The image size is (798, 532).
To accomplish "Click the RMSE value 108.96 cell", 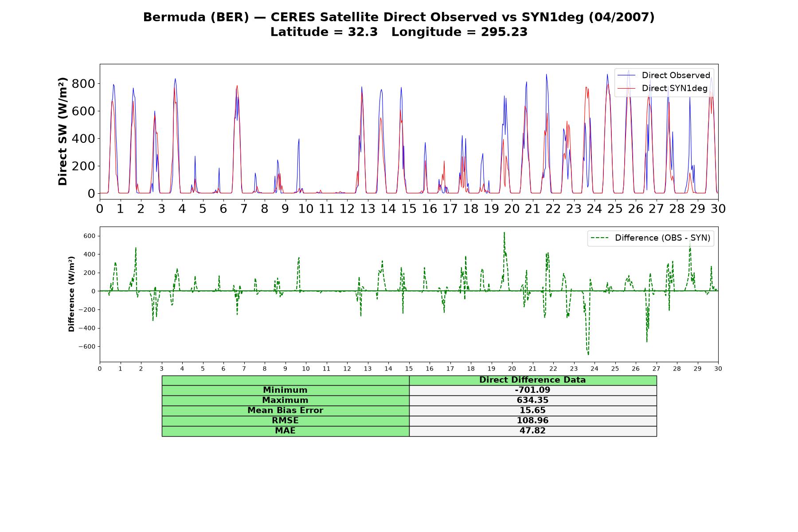I will (533, 421).
